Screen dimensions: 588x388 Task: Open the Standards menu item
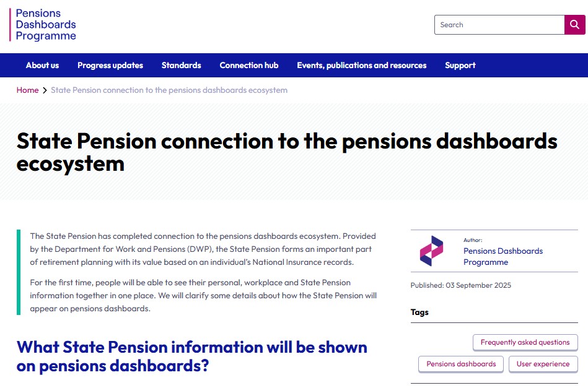pyautogui.click(x=181, y=65)
